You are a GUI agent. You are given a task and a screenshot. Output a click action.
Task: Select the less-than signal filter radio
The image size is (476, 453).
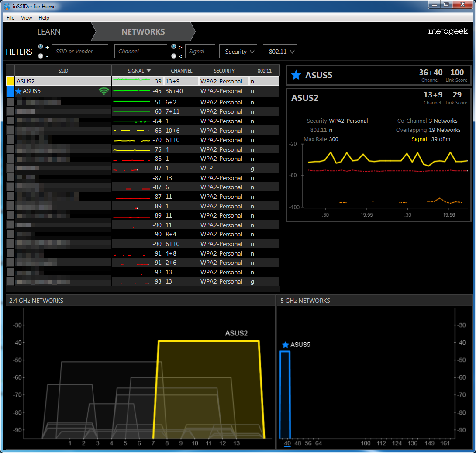174,56
